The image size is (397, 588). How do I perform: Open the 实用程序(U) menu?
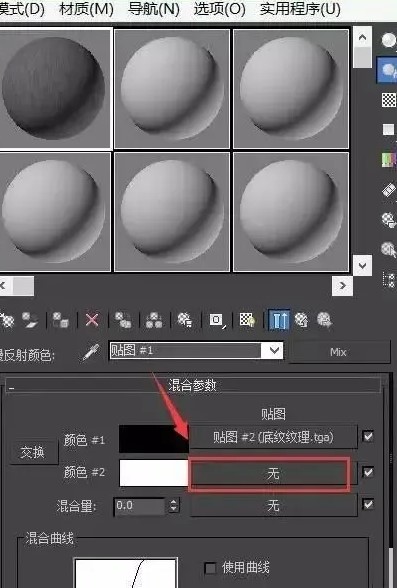coord(300,9)
